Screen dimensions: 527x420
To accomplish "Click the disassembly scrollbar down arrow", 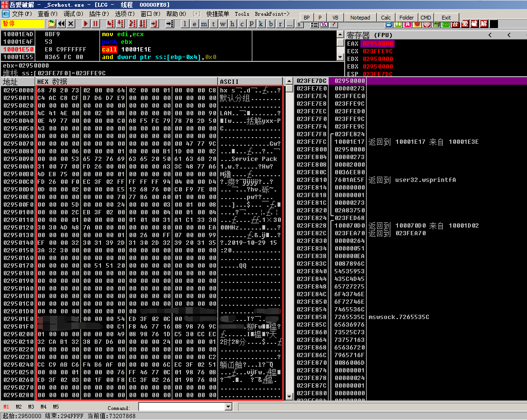I will (340, 57).
